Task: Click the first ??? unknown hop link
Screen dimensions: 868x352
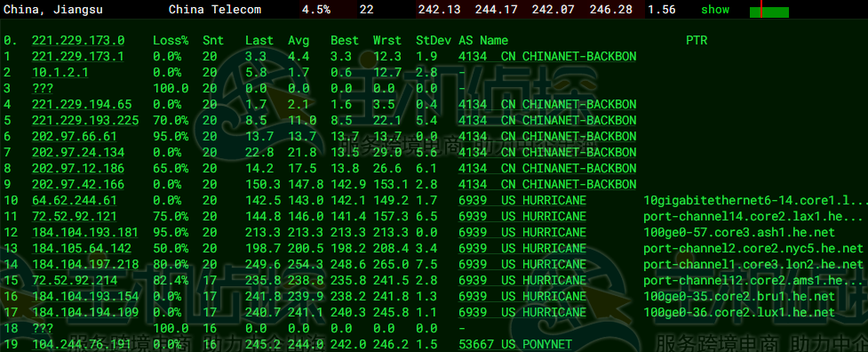Action: tap(42, 89)
